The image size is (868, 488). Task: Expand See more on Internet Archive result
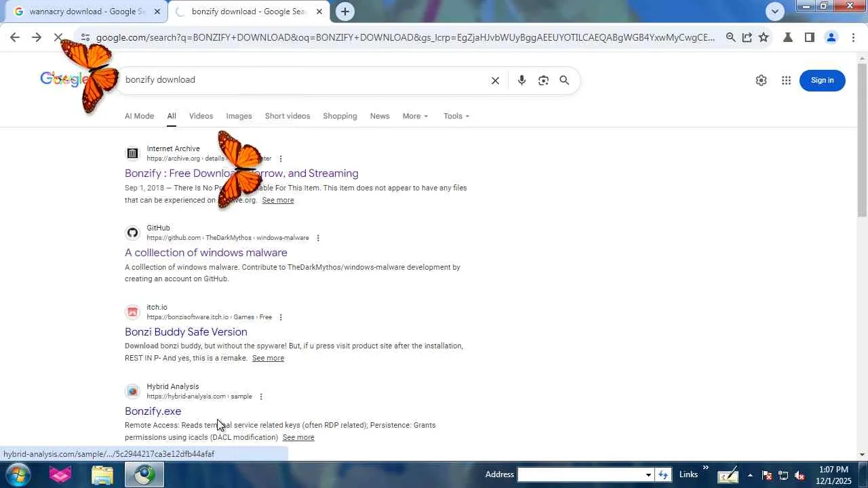278,201
